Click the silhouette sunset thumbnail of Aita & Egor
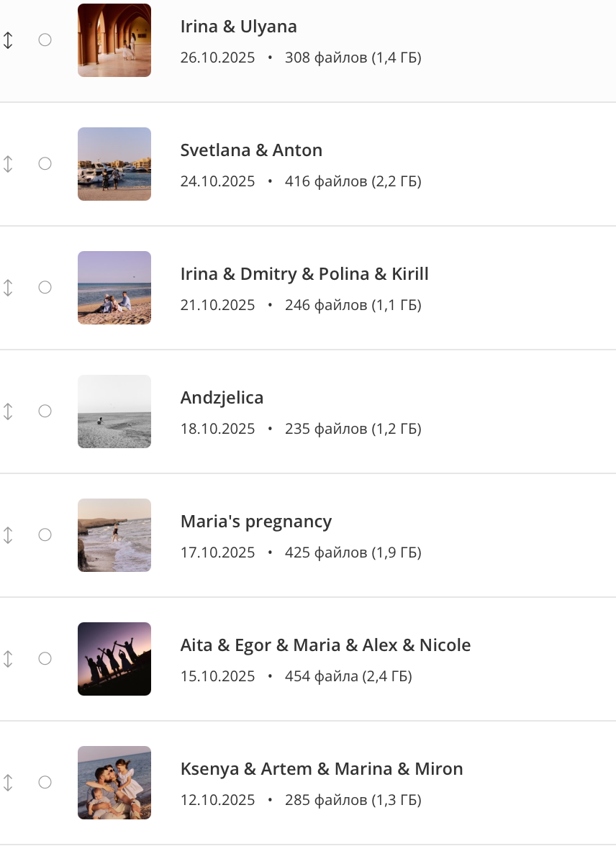The width and height of the screenshot is (616, 846). (114, 659)
